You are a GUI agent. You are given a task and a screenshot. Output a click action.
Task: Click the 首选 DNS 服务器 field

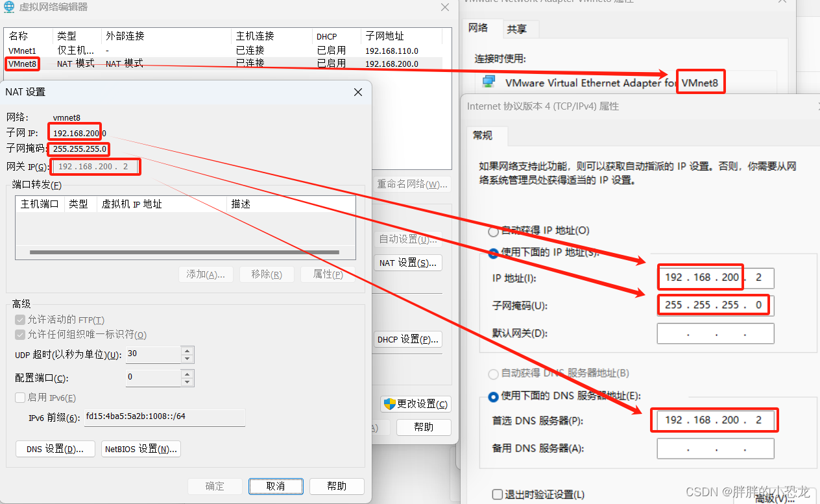pos(715,420)
